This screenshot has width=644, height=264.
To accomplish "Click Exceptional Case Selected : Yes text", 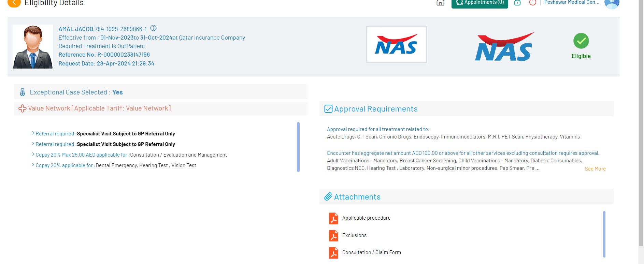I will (76, 92).
